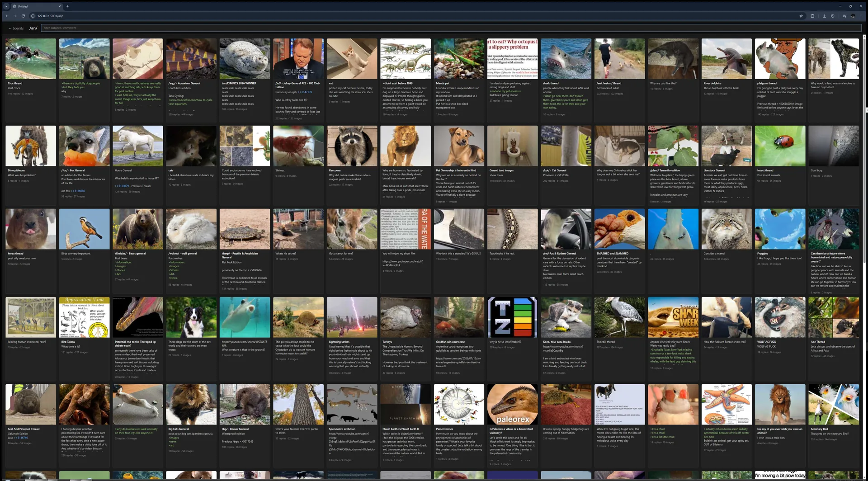Open the Ape Thread orangutan thumbnail

(x=834, y=317)
